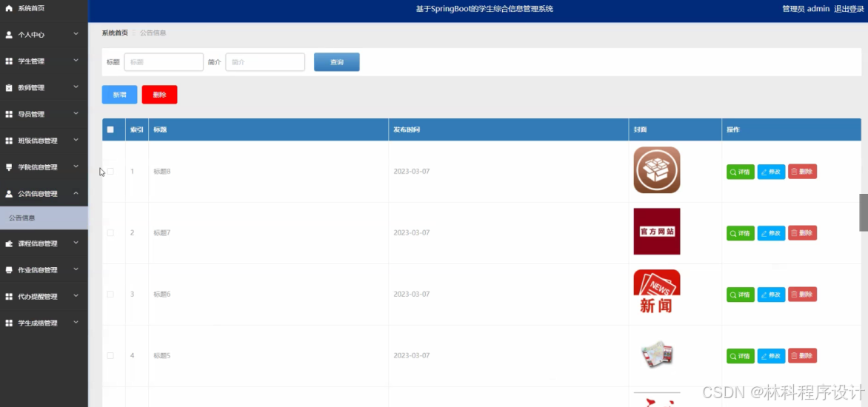Click 删除 button for 标题5
Image resolution: width=868 pixels, height=407 pixels.
[802, 356]
